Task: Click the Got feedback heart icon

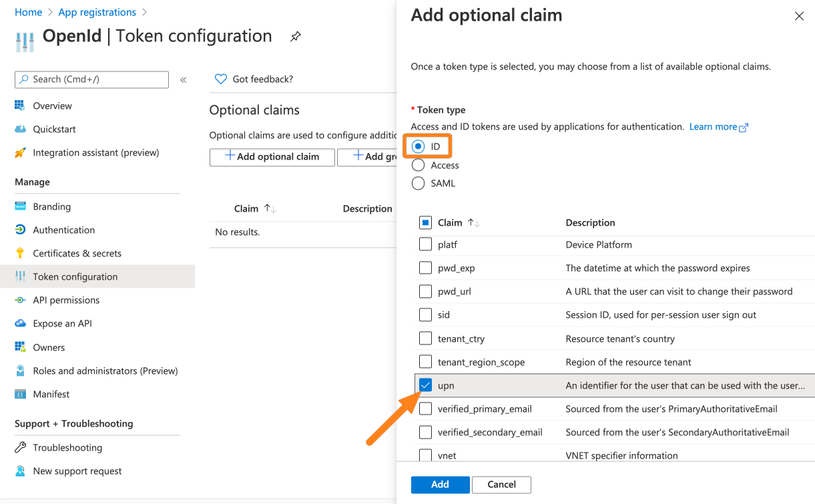Action: tap(221, 79)
